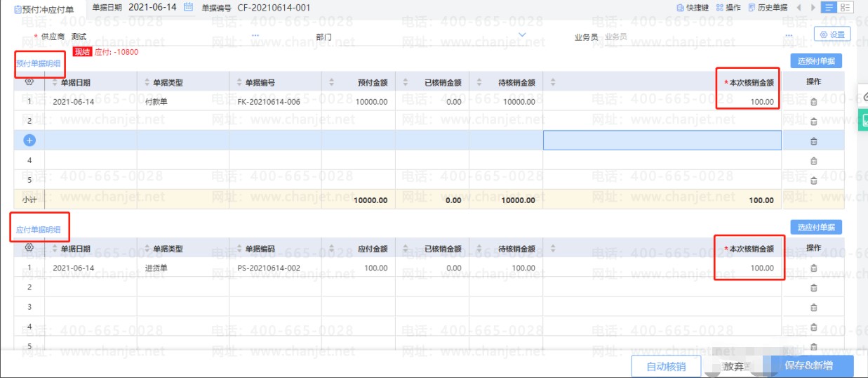Delete the highlighted blue row in prepayment table
The image size is (868, 378).
pos(814,141)
